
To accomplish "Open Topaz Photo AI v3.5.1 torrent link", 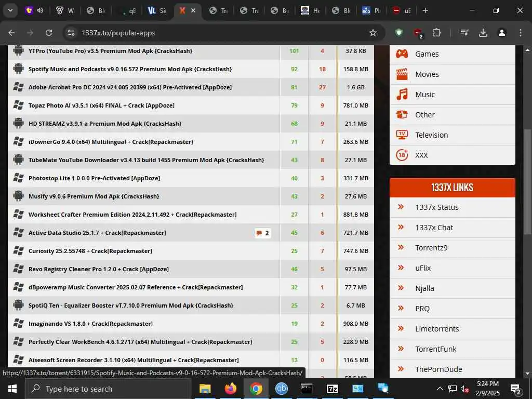I will [x=101, y=105].
